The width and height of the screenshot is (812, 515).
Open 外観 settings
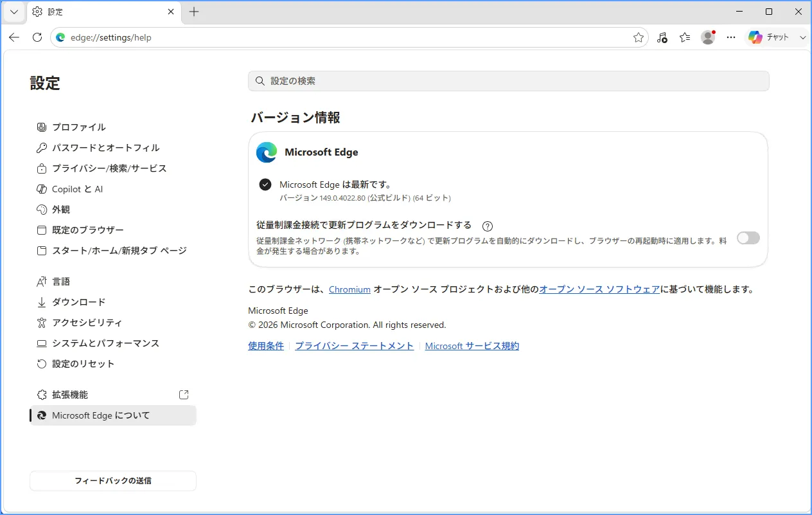tap(113, 210)
